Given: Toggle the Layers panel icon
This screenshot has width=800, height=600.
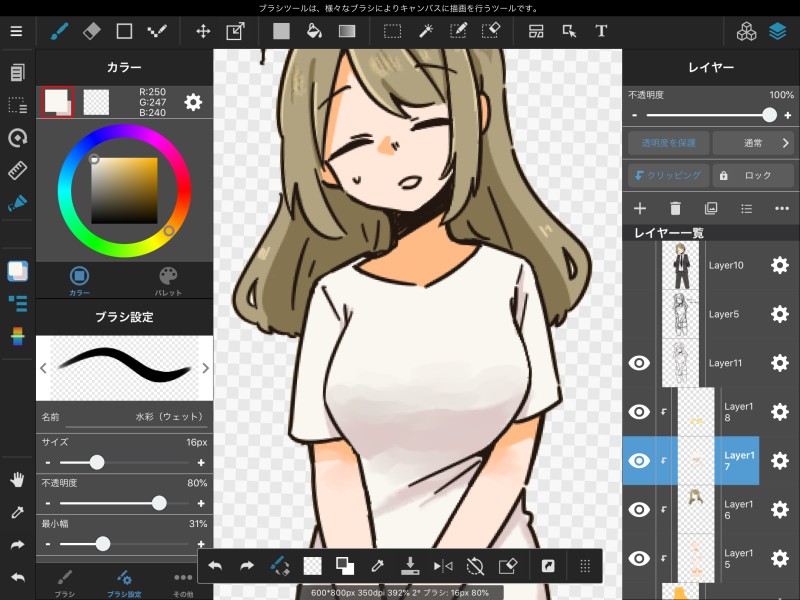Looking at the screenshot, I should (778, 31).
